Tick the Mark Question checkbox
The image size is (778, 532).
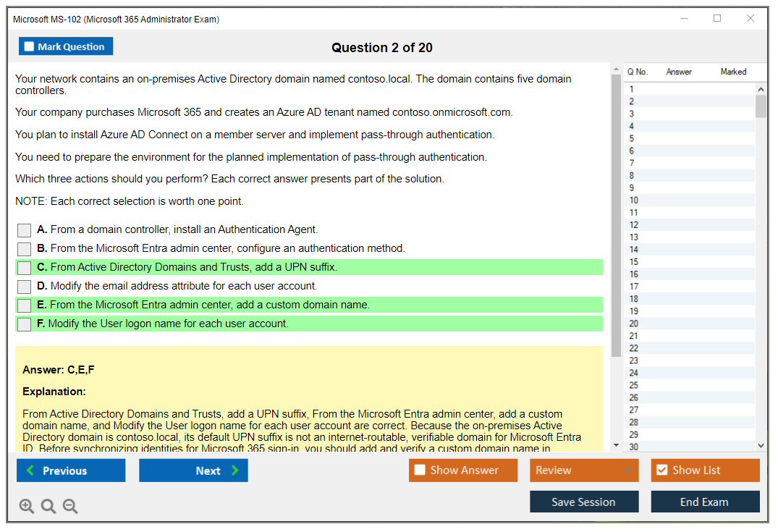[29, 46]
